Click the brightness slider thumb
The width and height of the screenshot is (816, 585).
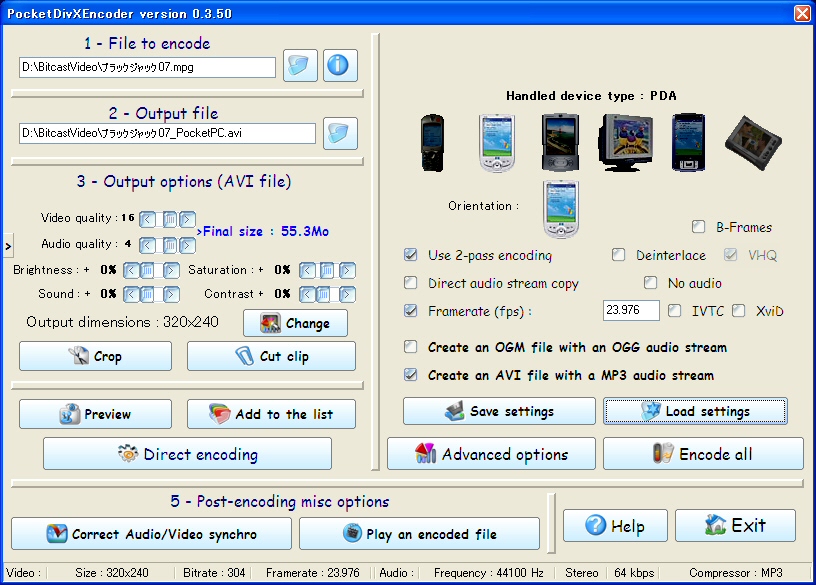(147, 270)
